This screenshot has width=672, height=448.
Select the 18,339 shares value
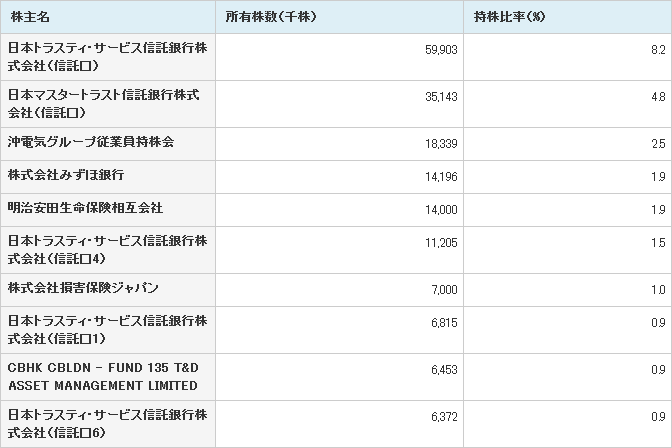click(441, 144)
